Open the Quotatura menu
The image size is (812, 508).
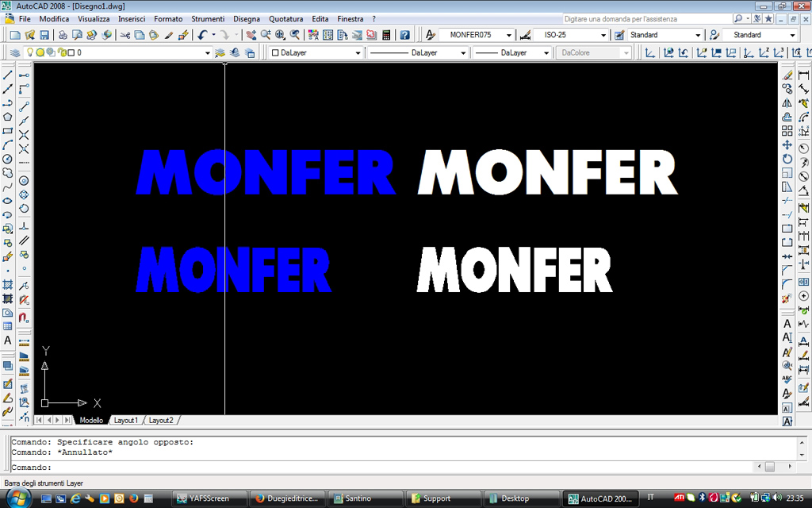point(285,18)
